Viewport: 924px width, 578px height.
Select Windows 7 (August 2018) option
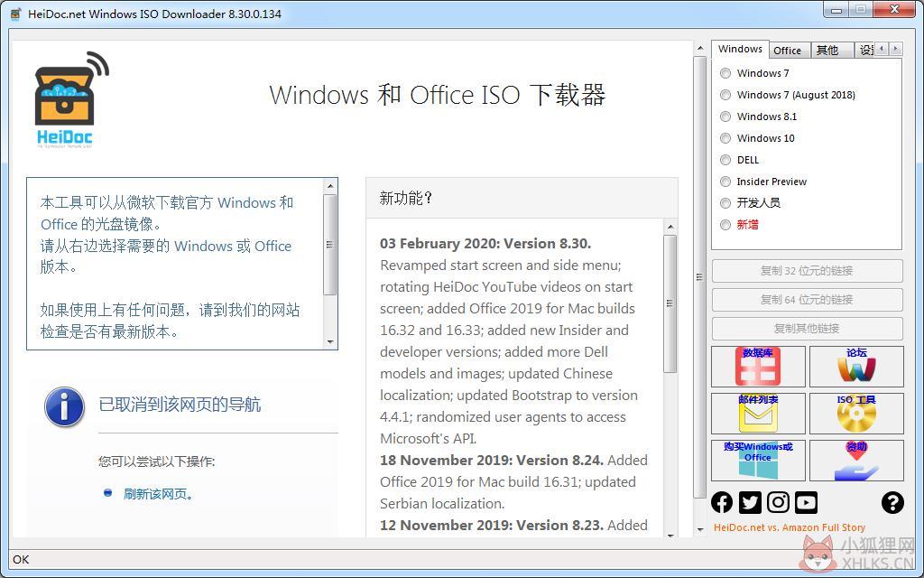[725, 95]
